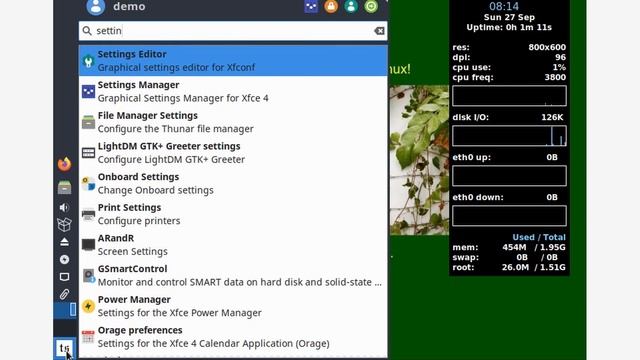
Task: Click the eject icon in side panel
Action: click(64, 242)
